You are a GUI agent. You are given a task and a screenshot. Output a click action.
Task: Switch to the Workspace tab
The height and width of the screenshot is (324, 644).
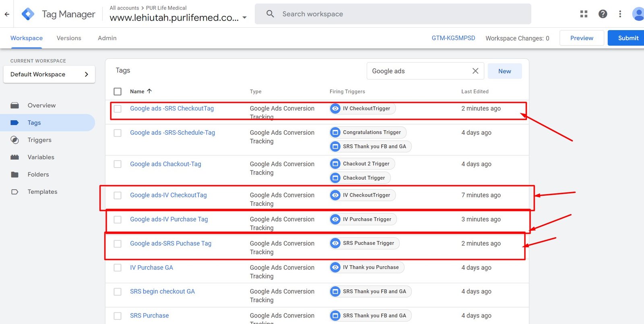click(27, 38)
